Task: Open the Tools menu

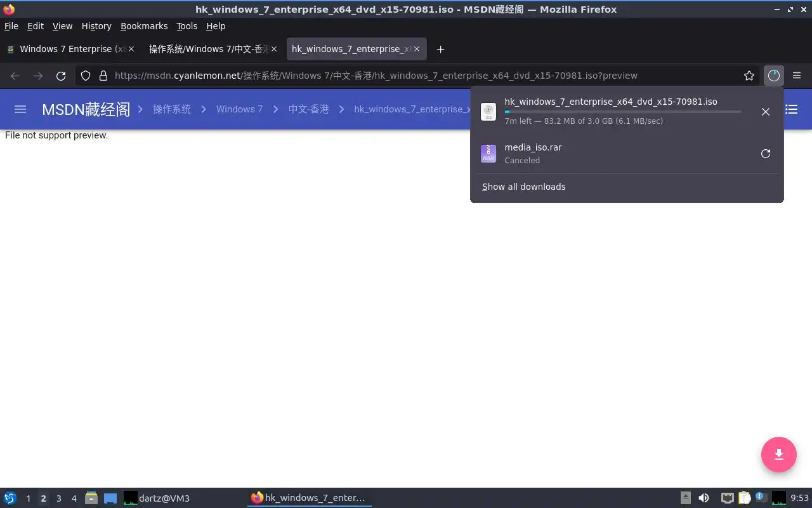Action: (187, 26)
